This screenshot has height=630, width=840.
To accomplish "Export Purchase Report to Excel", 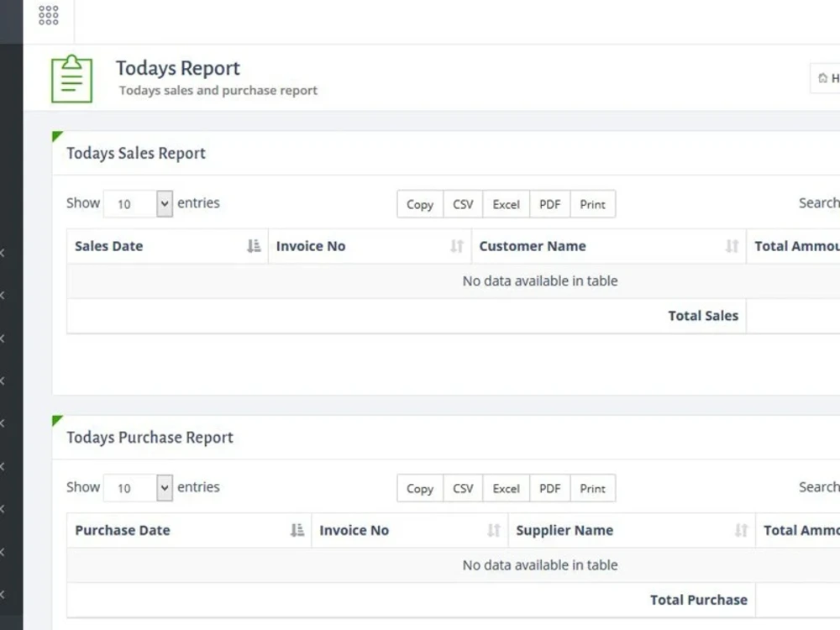I will pos(507,488).
